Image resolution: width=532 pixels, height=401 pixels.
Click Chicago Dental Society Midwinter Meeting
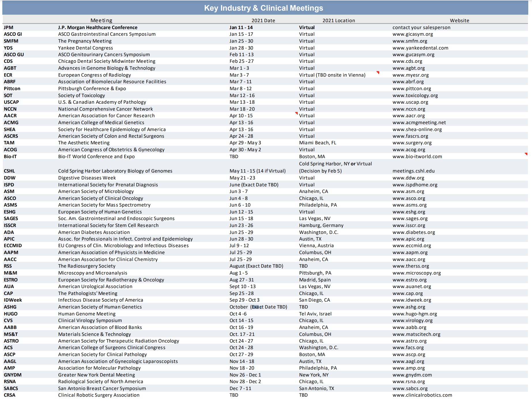pos(107,61)
